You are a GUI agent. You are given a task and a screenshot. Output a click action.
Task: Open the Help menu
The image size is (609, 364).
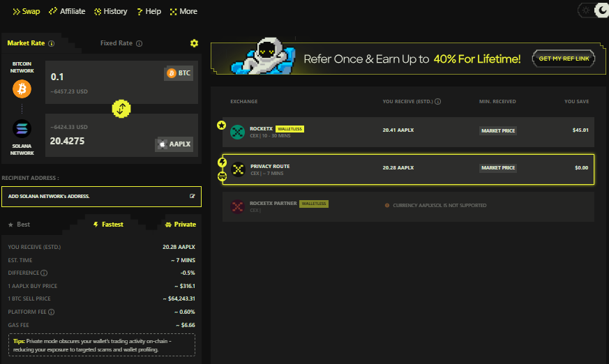149,11
